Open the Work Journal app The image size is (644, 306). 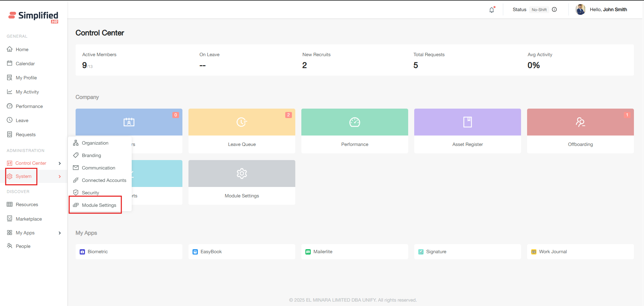point(553,252)
